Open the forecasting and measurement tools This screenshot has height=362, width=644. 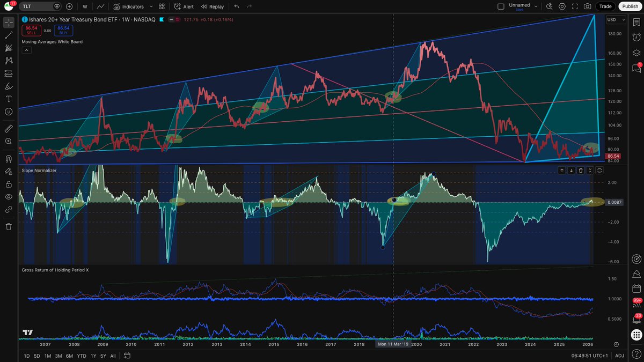(9, 73)
